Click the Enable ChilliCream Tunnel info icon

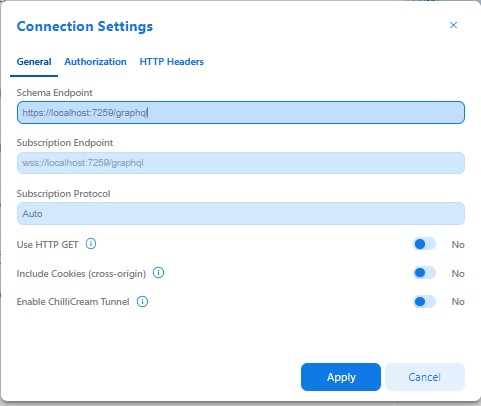coord(142,302)
